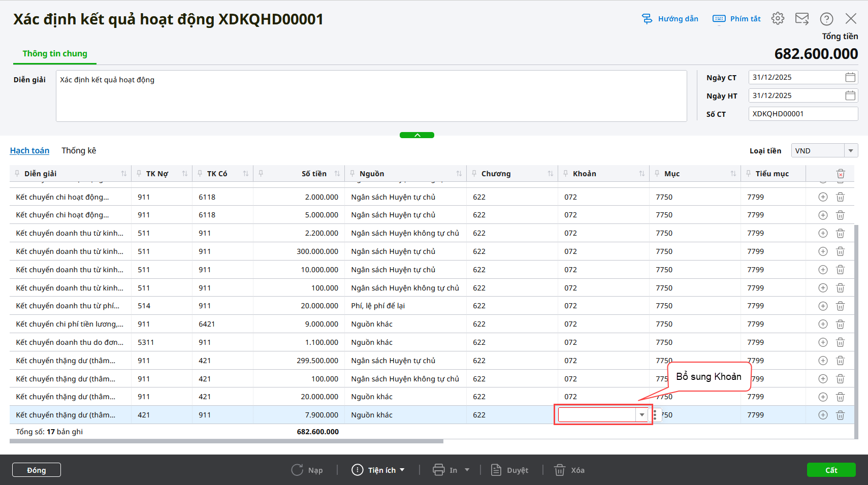The width and height of the screenshot is (868, 485).
Task: Pin the Diễn giải column
Action: click(x=17, y=174)
